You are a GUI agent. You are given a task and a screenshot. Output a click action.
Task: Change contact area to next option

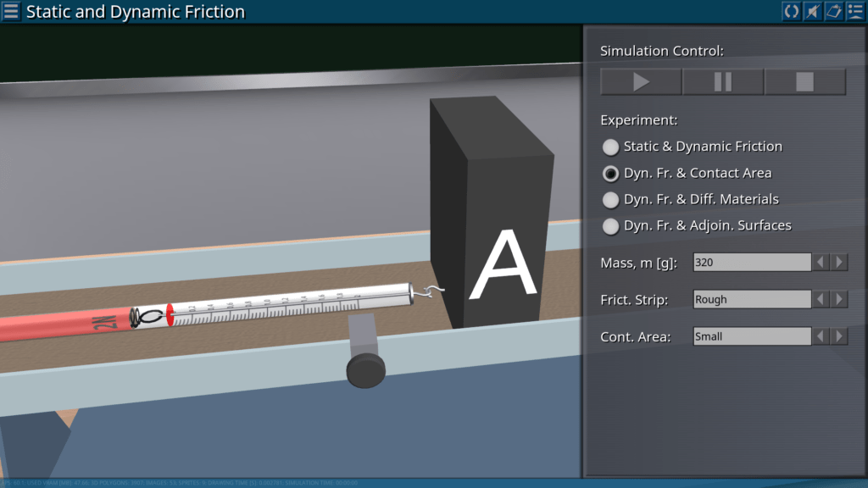839,336
